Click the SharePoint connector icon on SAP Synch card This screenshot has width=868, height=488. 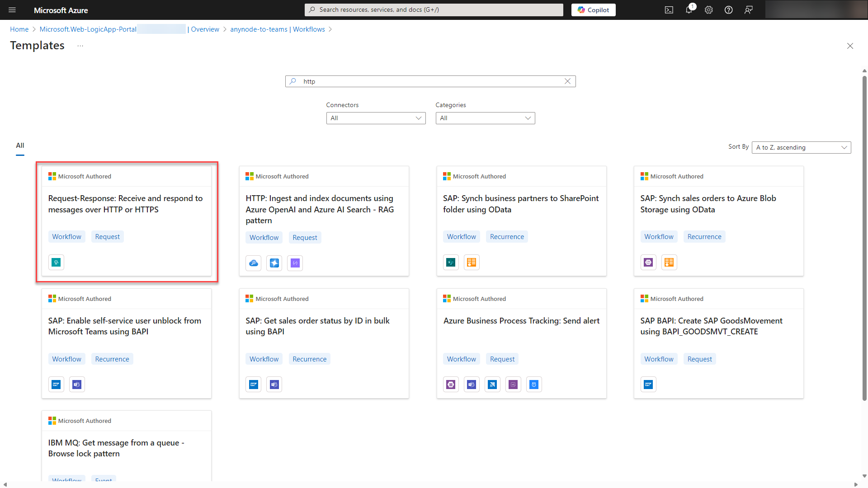[x=451, y=262]
